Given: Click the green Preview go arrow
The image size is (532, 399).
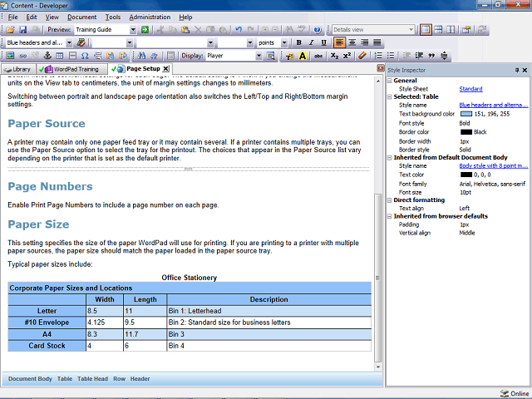Looking at the screenshot, I should point(145,30).
